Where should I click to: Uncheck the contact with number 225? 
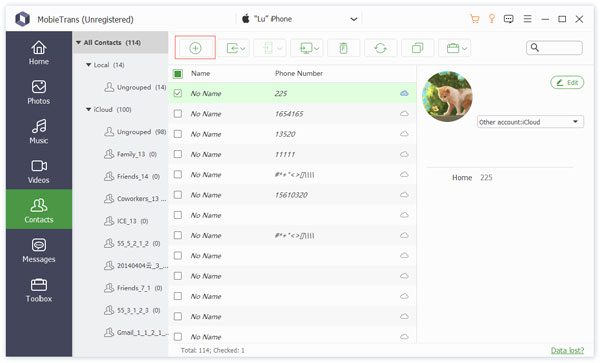pyautogui.click(x=178, y=93)
